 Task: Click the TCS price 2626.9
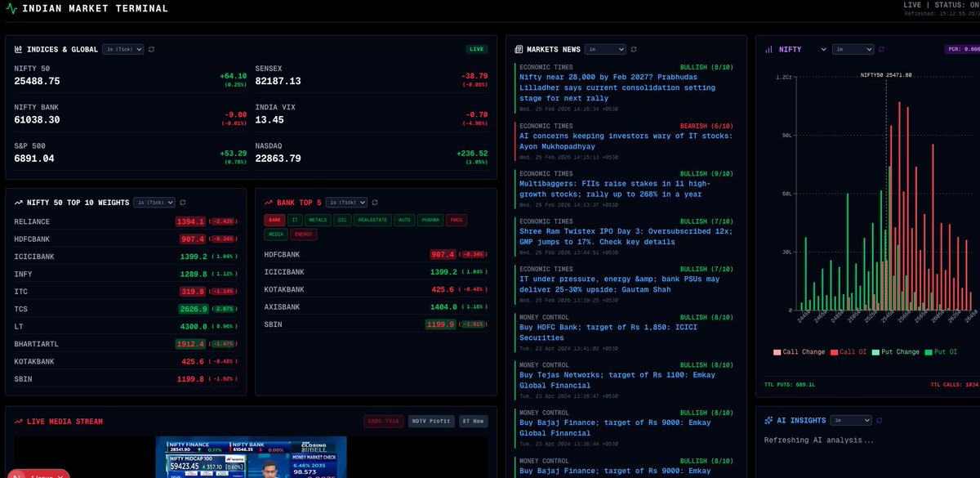pyautogui.click(x=194, y=310)
